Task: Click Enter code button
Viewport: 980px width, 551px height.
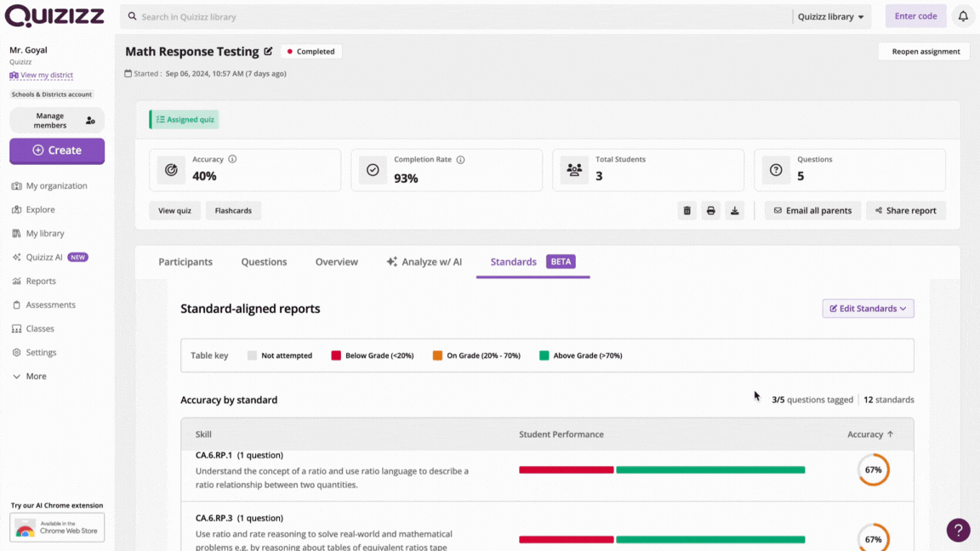Action: click(x=915, y=16)
